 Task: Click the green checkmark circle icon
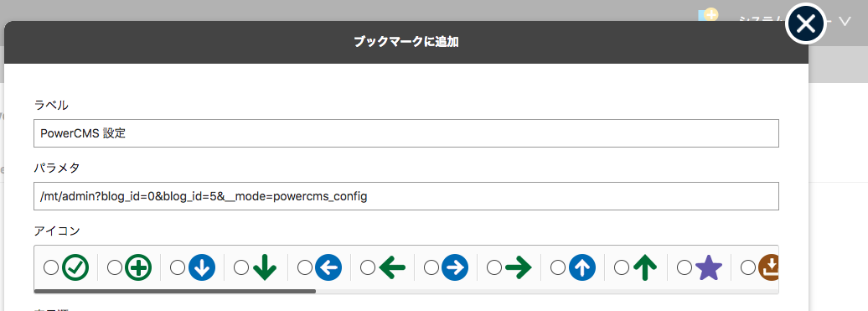point(75,268)
